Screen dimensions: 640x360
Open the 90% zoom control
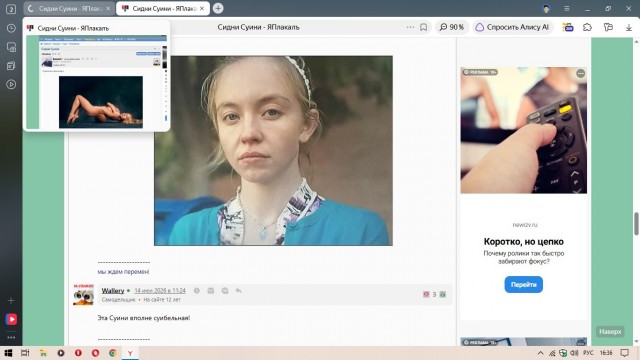coord(451,27)
